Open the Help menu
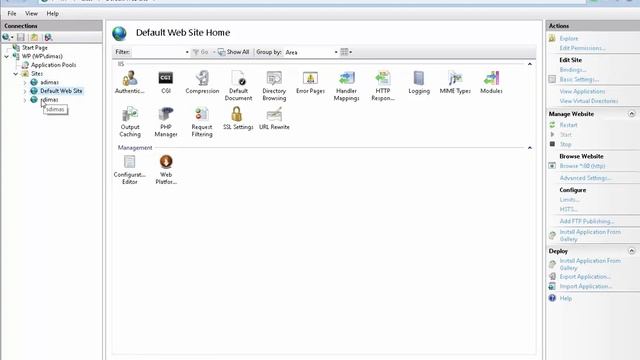This screenshot has width=640, height=360. point(52,13)
